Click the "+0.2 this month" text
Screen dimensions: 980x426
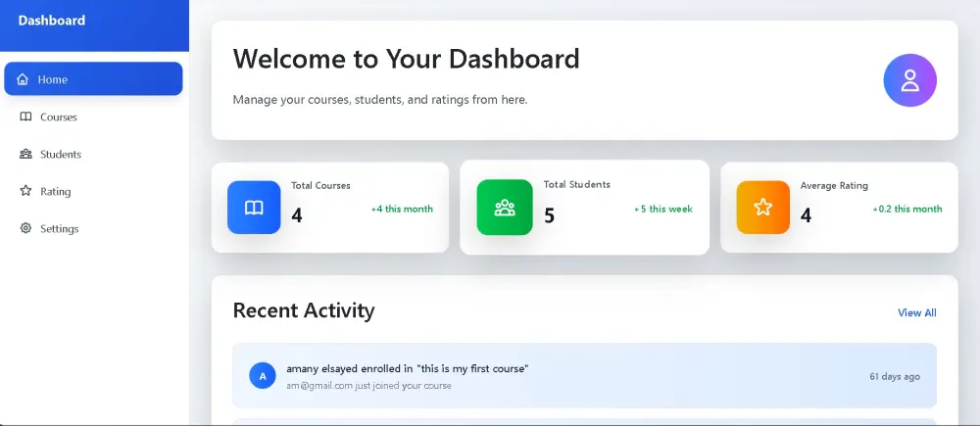(907, 210)
